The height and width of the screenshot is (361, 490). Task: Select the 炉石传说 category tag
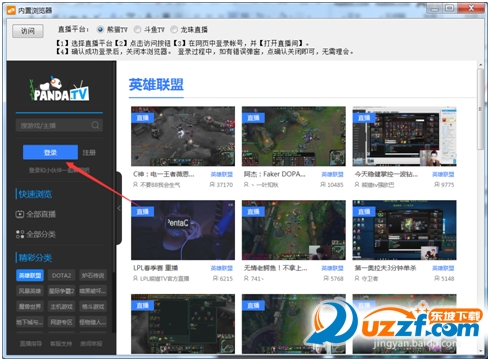tap(93, 275)
